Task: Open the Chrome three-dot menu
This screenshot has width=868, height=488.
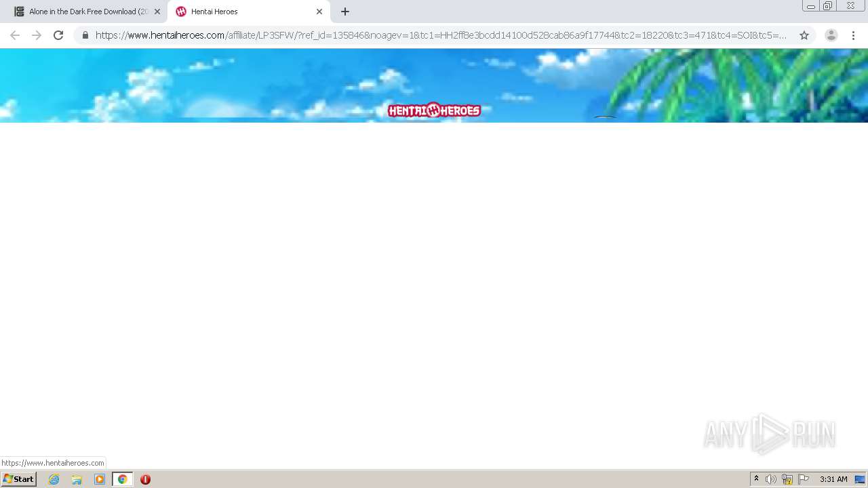Action: pos(854,35)
